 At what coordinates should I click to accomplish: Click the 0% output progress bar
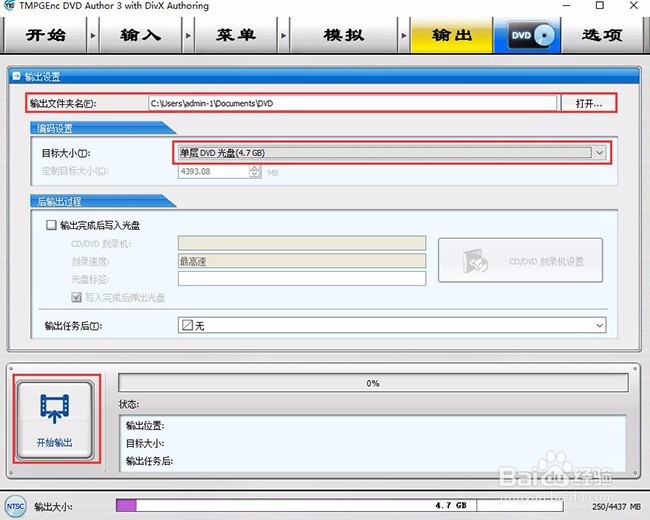point(373,383)
